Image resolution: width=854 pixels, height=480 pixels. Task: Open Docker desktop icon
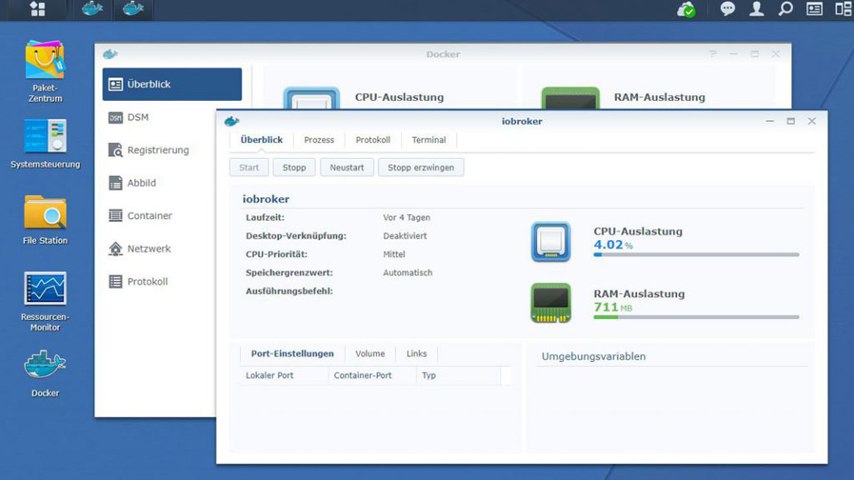45,373
